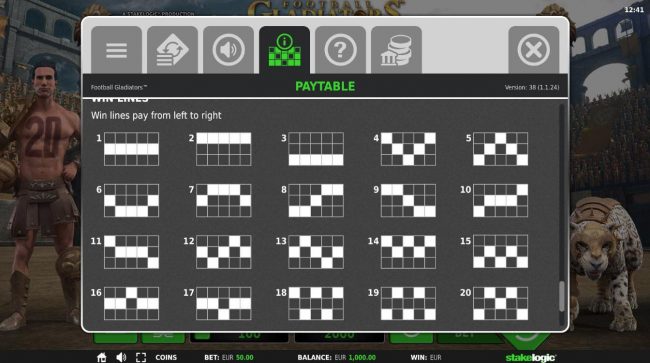
Task: Click the BALANCE EUR 1,000.00 display
Action: [x=337, y=357]
